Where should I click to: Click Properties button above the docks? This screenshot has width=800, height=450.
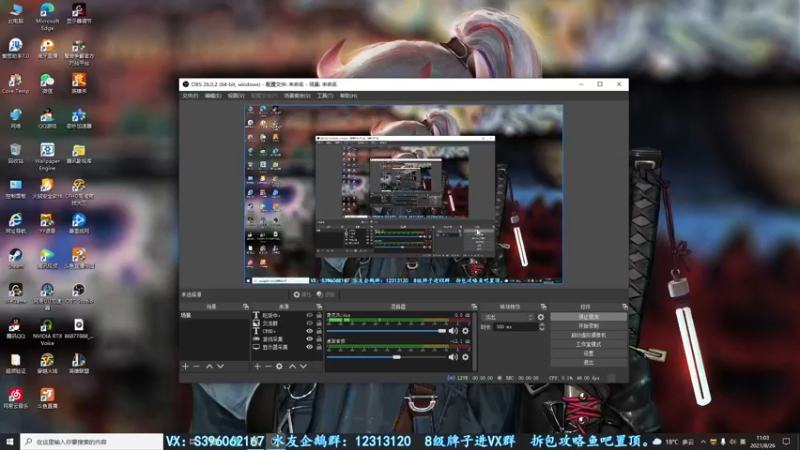(302, 294)
